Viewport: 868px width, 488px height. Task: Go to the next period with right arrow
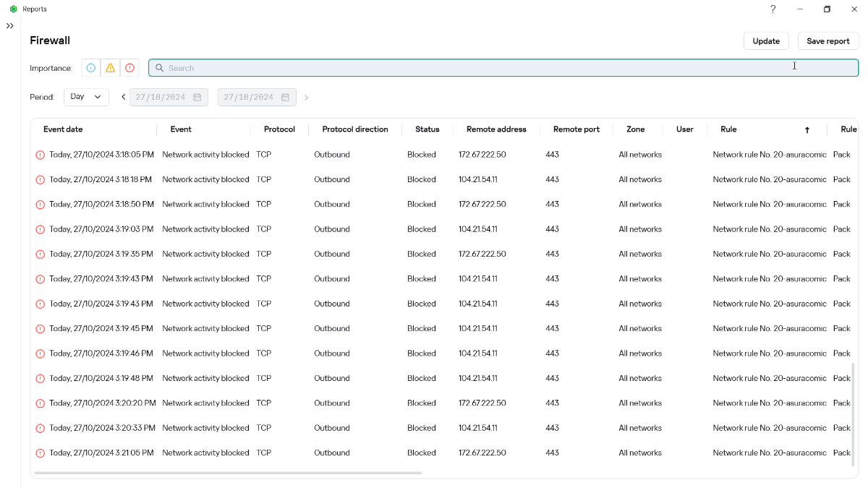pos(307,98)
